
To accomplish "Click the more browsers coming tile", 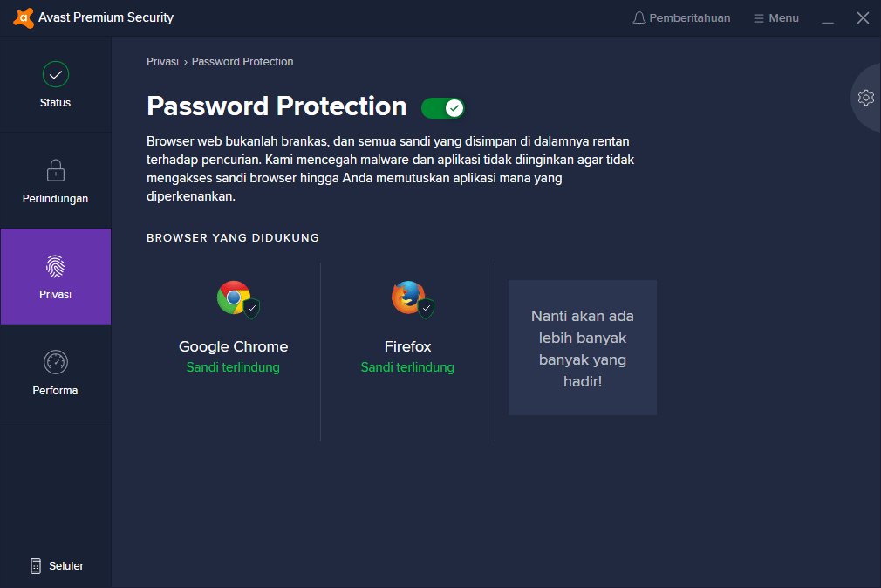I will coord(582,348).
